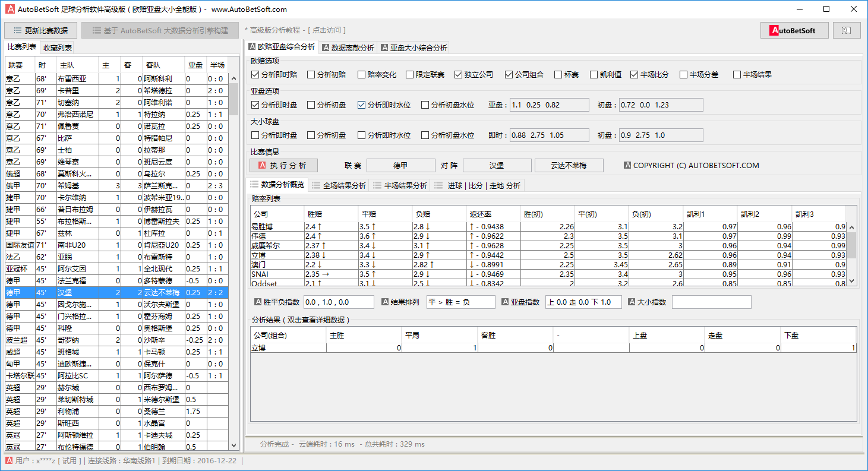
Task: Open the 高级版分析教程 [点击访问] link
Action: click(295, 30)
